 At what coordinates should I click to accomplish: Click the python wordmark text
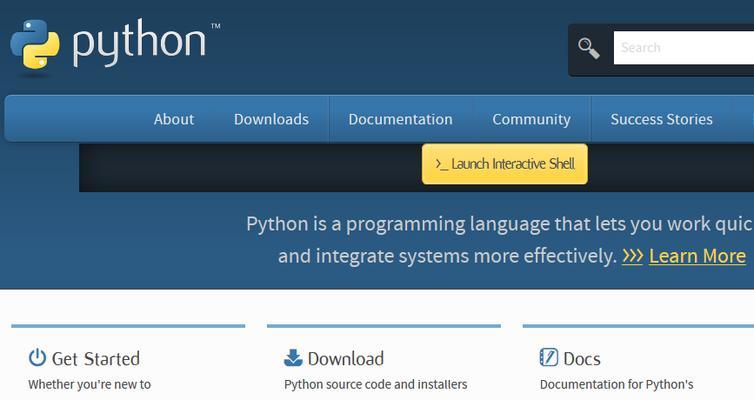139,42
